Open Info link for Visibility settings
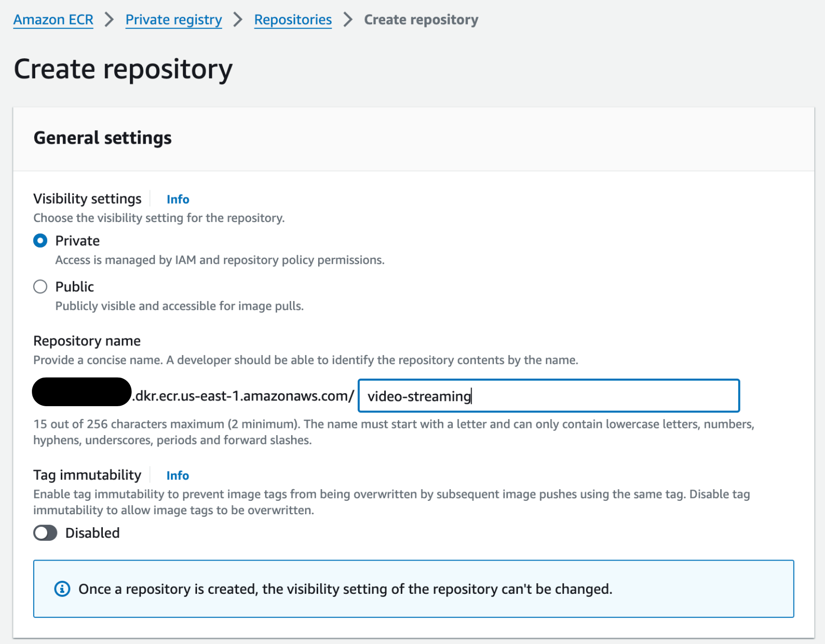Viewport: 825px width, 644px height. coord(178,199)
